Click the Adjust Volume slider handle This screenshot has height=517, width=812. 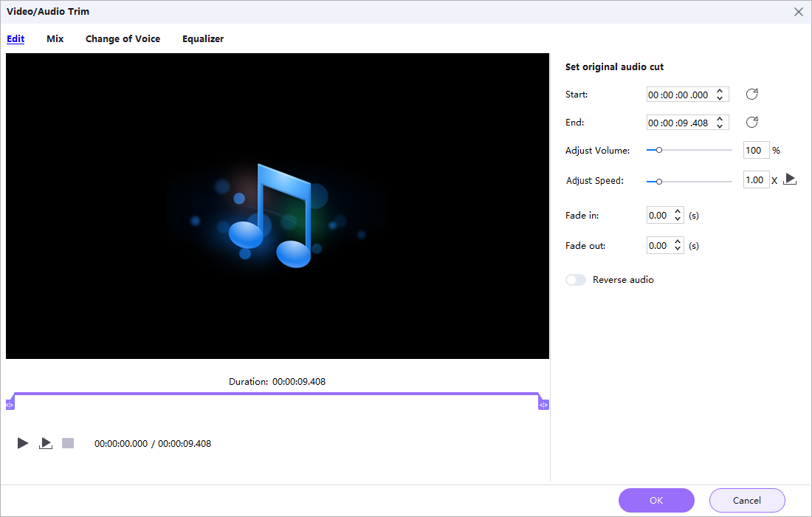(x=659, y=150)
